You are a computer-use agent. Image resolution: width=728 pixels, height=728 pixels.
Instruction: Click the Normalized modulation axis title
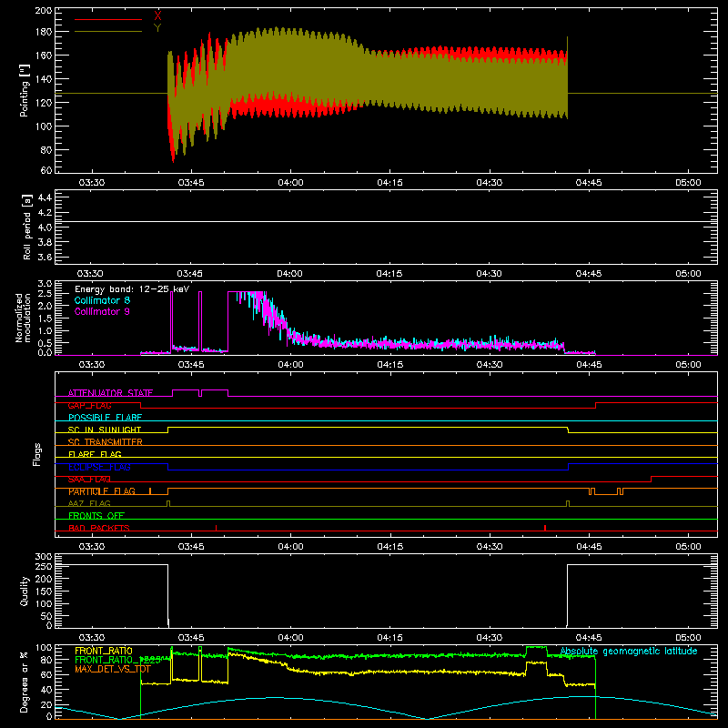[24, 318]
